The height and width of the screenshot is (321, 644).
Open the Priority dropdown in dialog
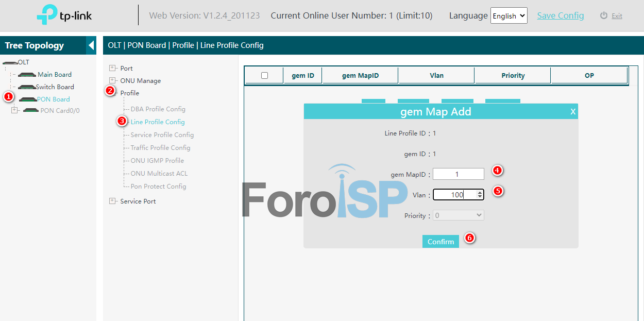click(x=459, y=215)
